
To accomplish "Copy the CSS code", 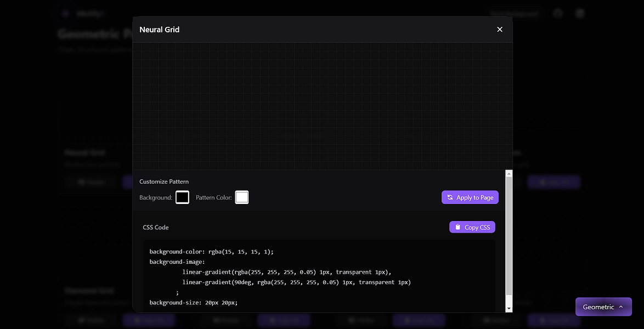I will [x=472, y=227].
